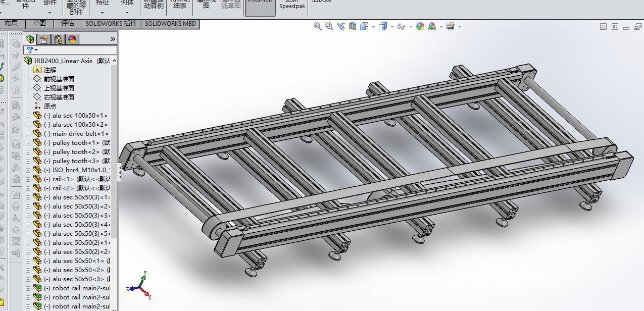Screen dimensions: 644x311
Task: Switch to SOLIDWORKS 插件 tab
Action: (x=111, y=23)
